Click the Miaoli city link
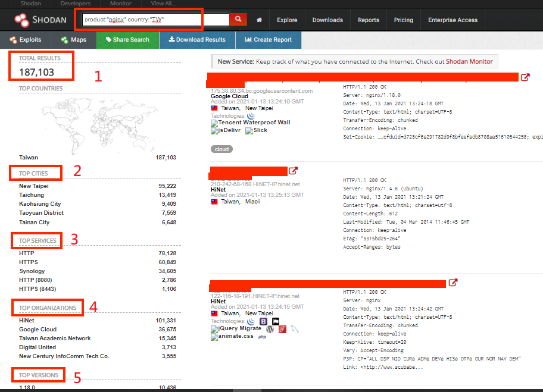 (x=252, y=202)
